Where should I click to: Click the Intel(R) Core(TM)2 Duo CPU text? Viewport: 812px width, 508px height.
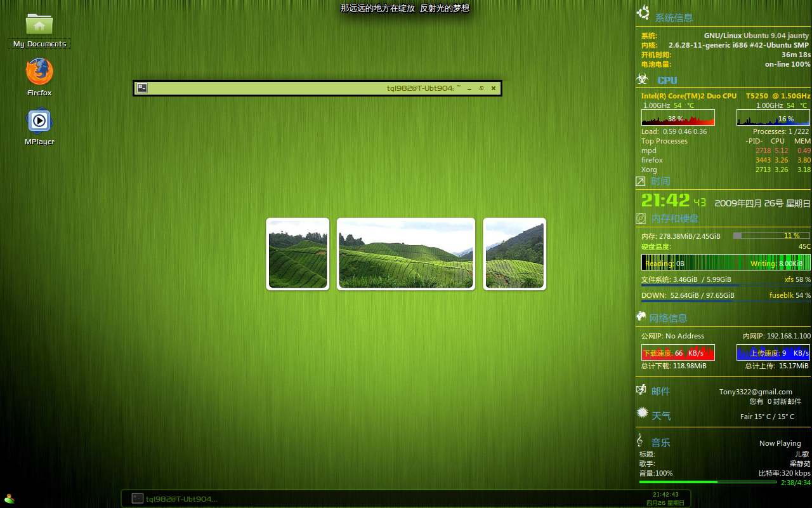689,96
